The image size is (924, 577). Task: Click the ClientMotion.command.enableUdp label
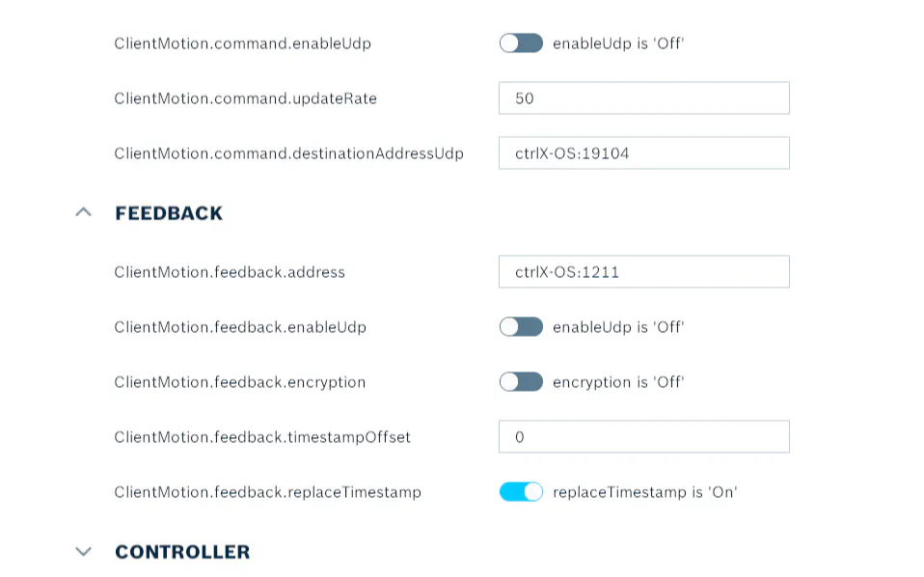(243, 43)
